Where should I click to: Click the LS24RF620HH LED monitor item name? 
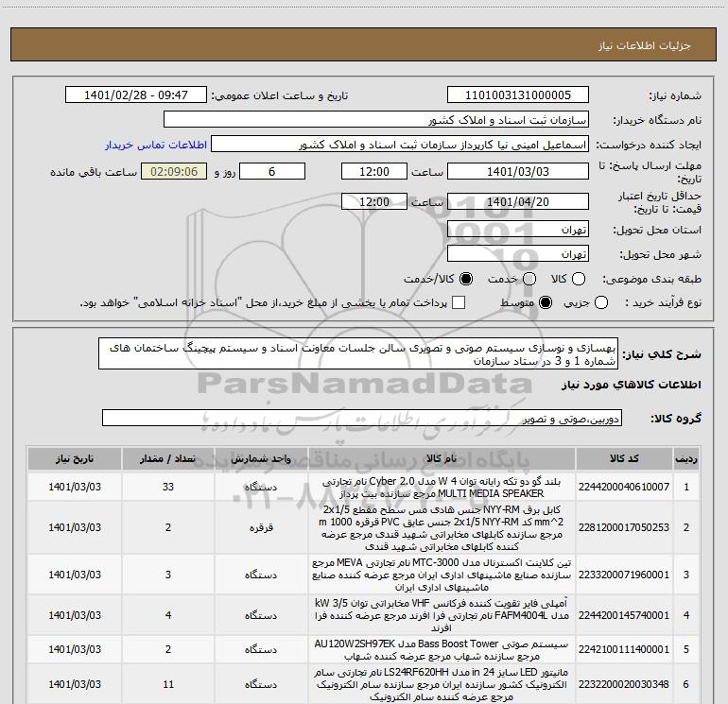click(442, 684)
